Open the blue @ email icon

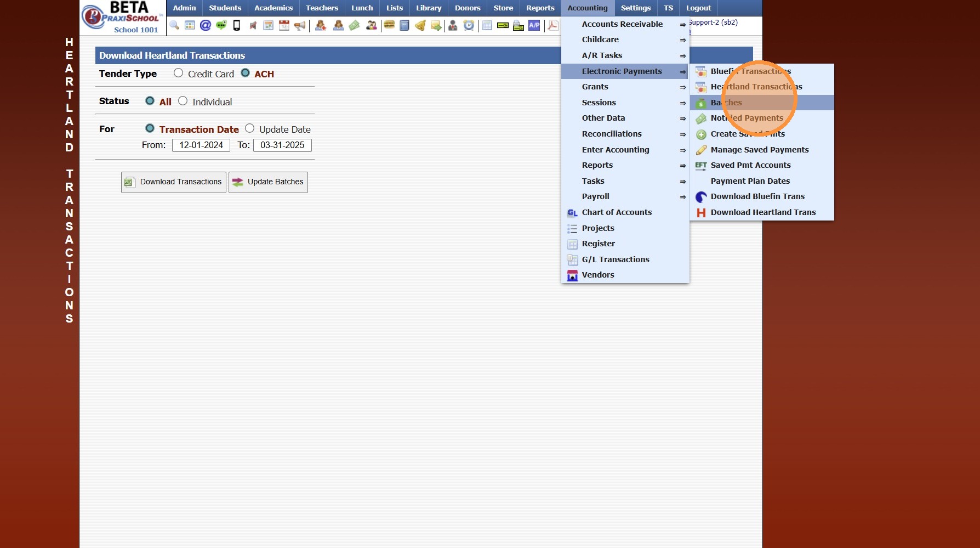pyautogui.click(x=206, y=25)
